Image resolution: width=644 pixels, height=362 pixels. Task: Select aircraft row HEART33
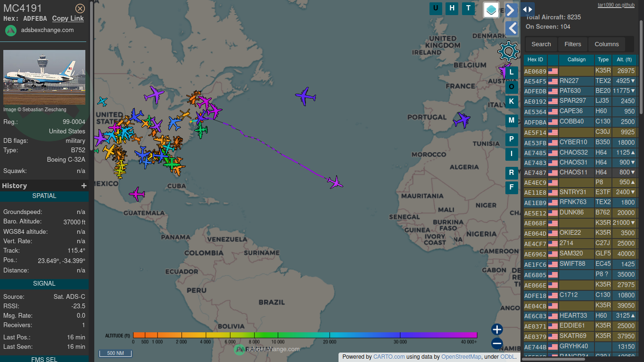click(x=580, y=316)
